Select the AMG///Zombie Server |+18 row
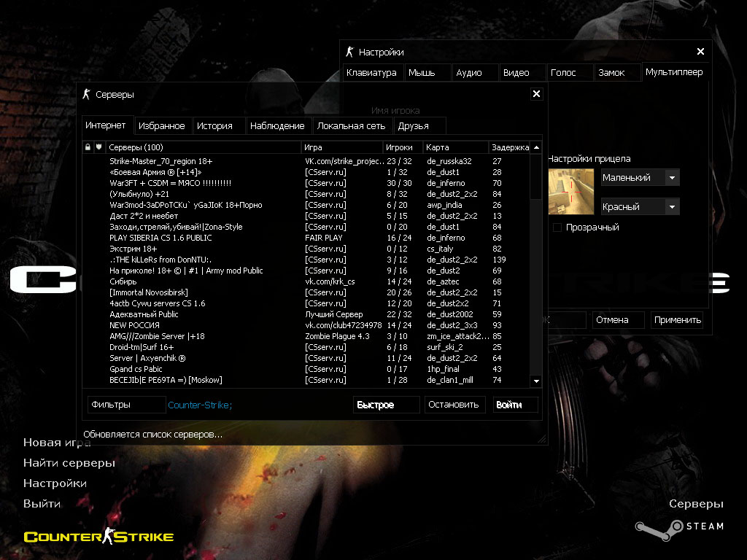This screenshot has height=560, width=747. click(306, 337)
